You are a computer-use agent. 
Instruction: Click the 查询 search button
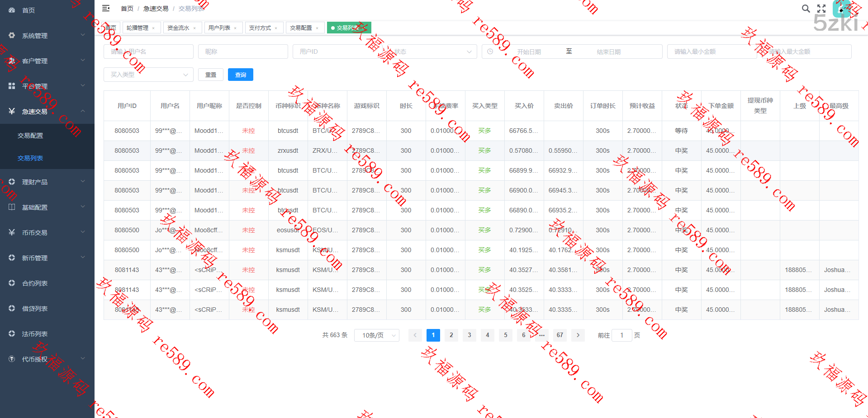coord(240,75)
